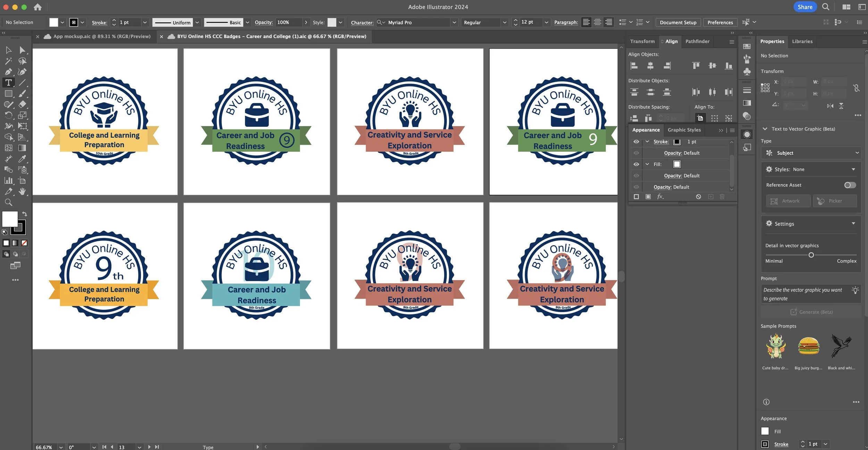
Task: Set paragraph alignment to center
Action: [597, 22]
